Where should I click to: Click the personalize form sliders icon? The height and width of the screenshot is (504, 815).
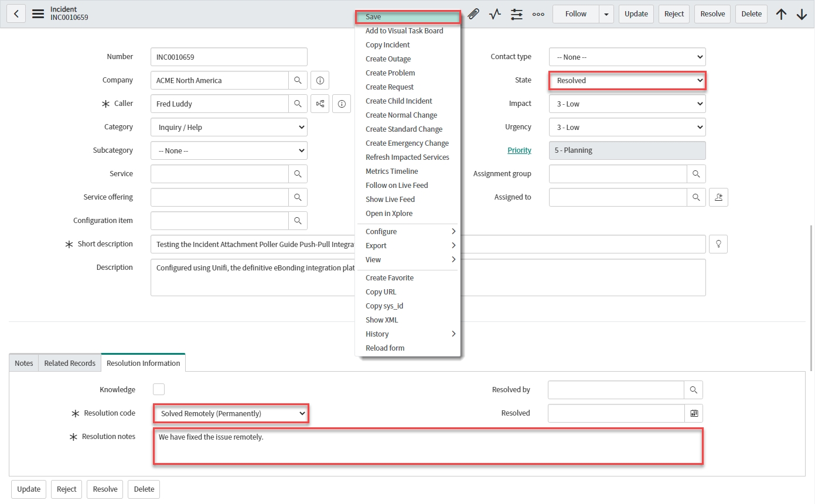[x=516, y=14]
